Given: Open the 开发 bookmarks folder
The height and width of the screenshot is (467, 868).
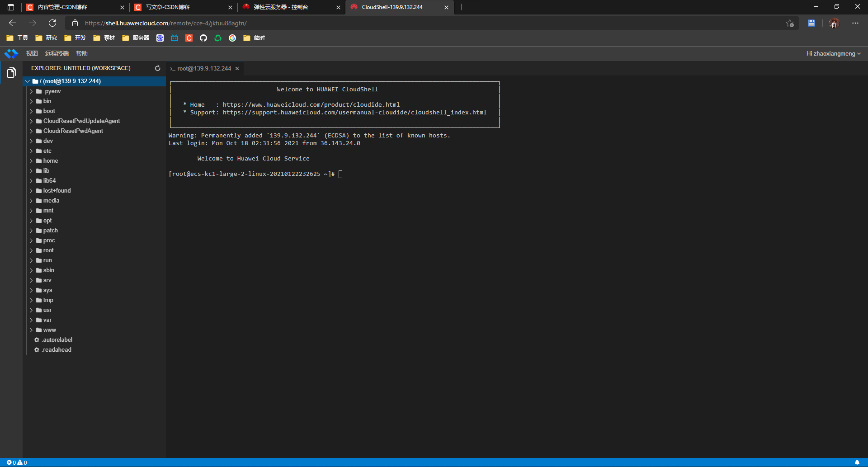Looking at the screenshot, I should click(x=75, y=38).
